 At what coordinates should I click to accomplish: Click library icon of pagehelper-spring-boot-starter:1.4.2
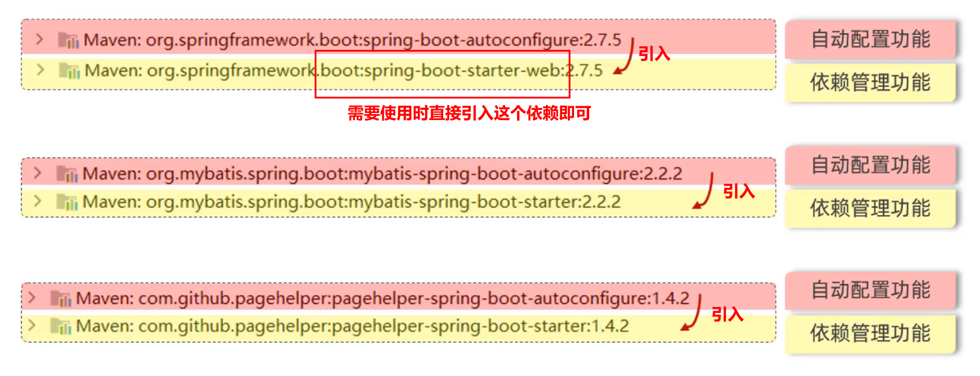click(x=61, y=327)
